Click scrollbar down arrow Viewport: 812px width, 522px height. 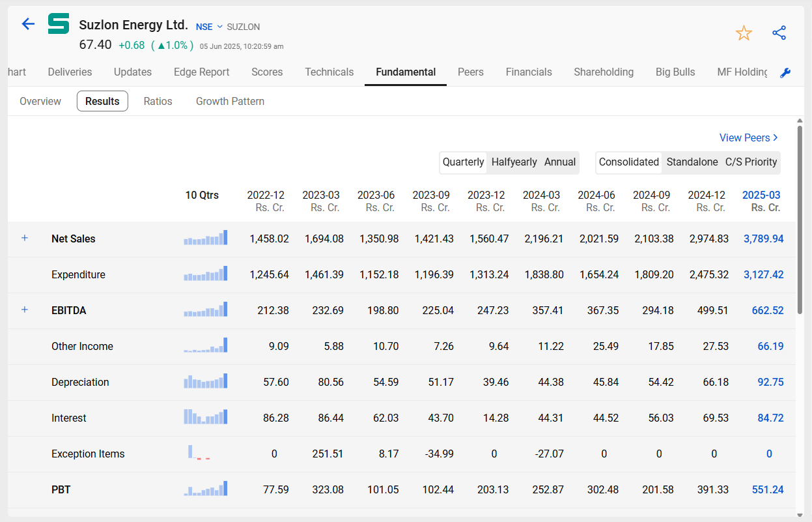(800, 514)
